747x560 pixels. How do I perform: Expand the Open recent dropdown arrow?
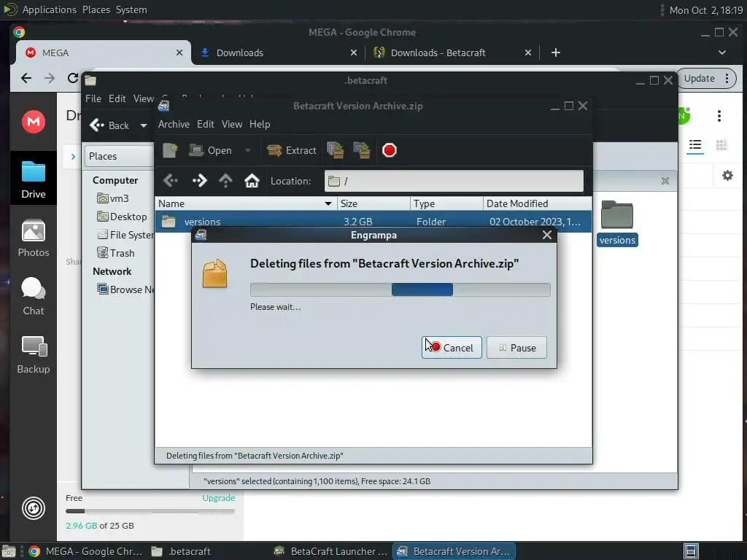point(248,150)
